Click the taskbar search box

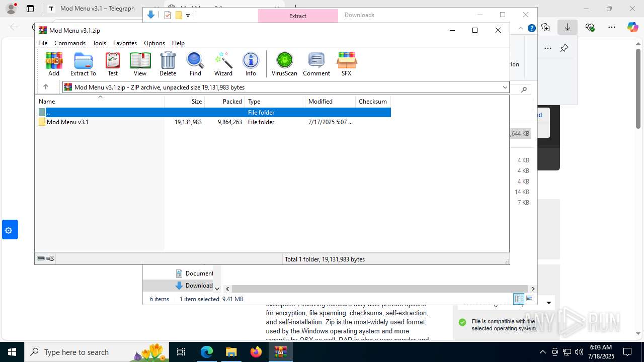pos(98,352)
